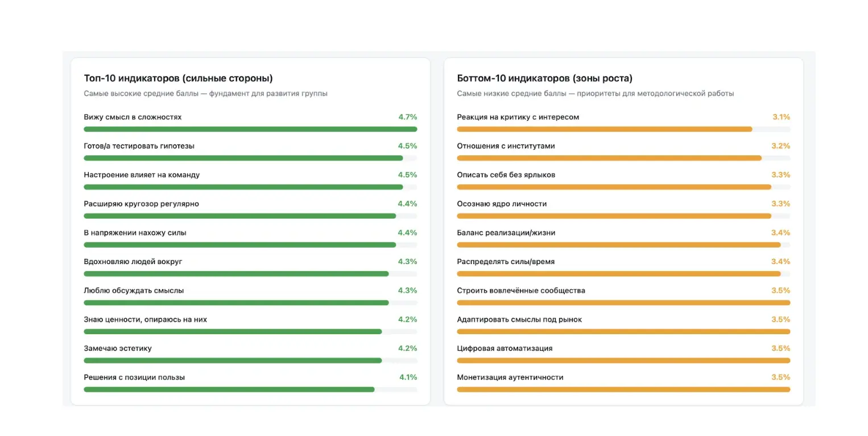Select the Готов/а тестировать гипотезы label

point(139,146)
